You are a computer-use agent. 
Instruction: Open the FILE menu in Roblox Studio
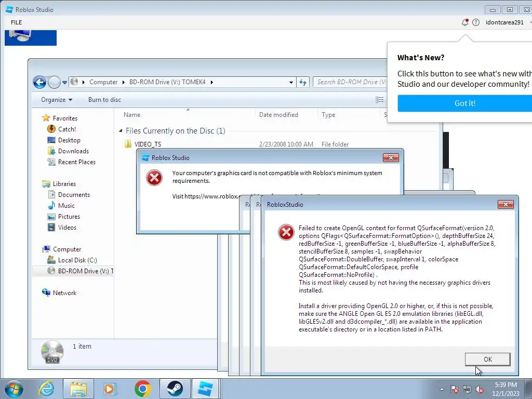pyautogui.click(x=16, y=22)
